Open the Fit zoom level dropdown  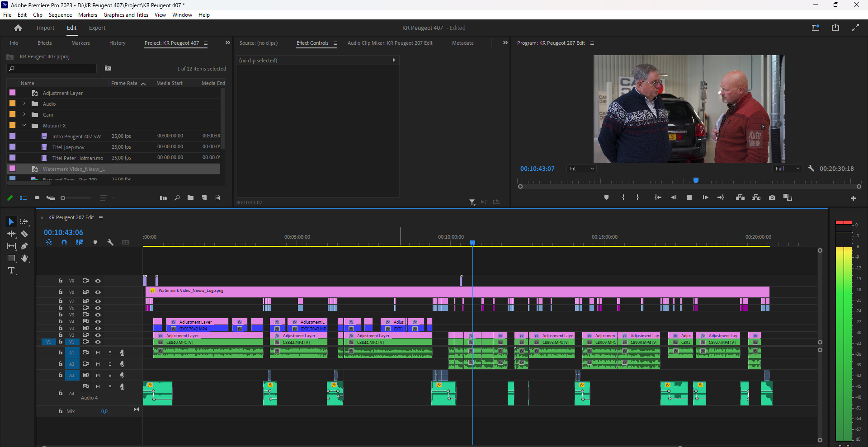pos(582,168)
